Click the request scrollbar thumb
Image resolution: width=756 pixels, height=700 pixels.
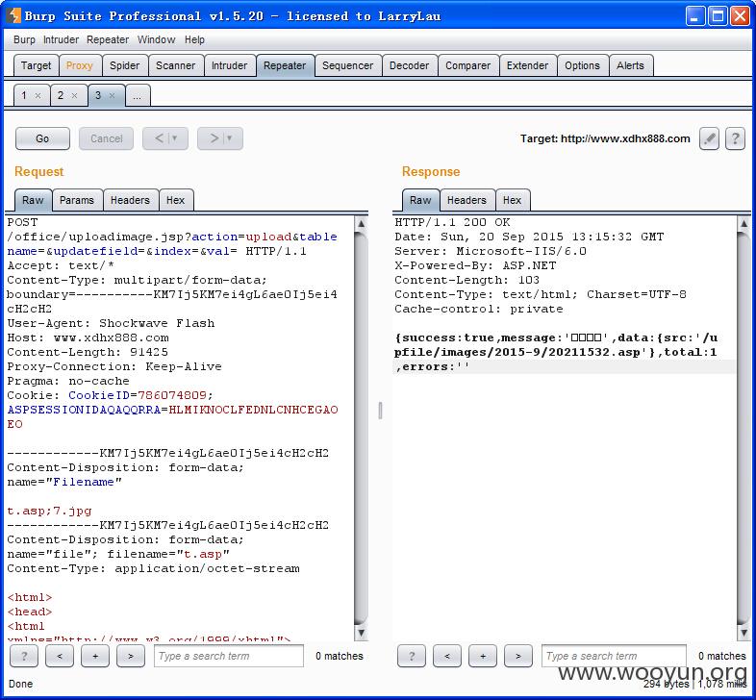361,428
